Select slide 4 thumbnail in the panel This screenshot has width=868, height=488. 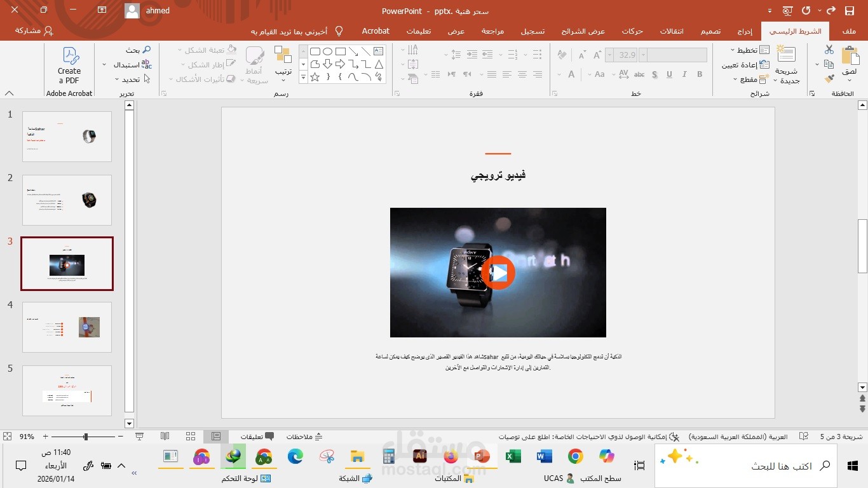(x=67, y=327)
